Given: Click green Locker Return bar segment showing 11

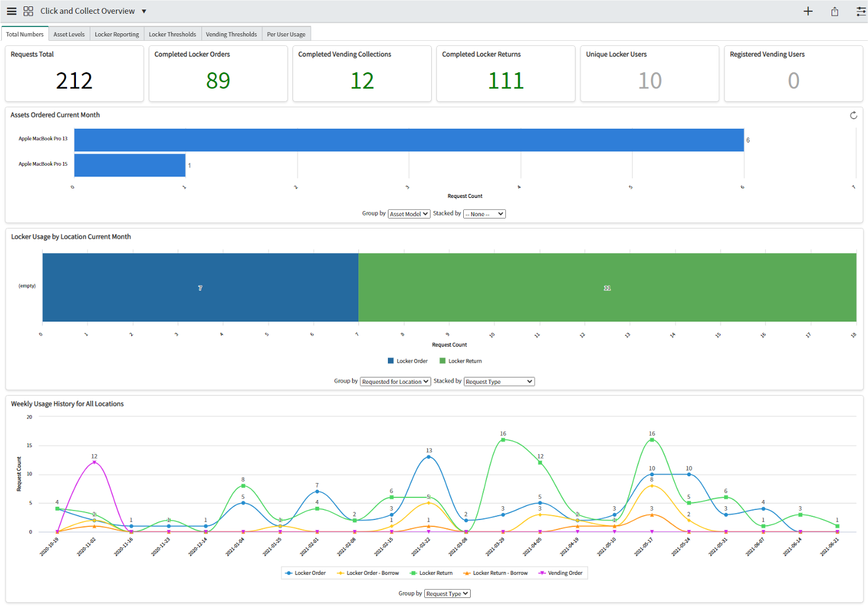Looking at the screenshot, I should [607, 288].
